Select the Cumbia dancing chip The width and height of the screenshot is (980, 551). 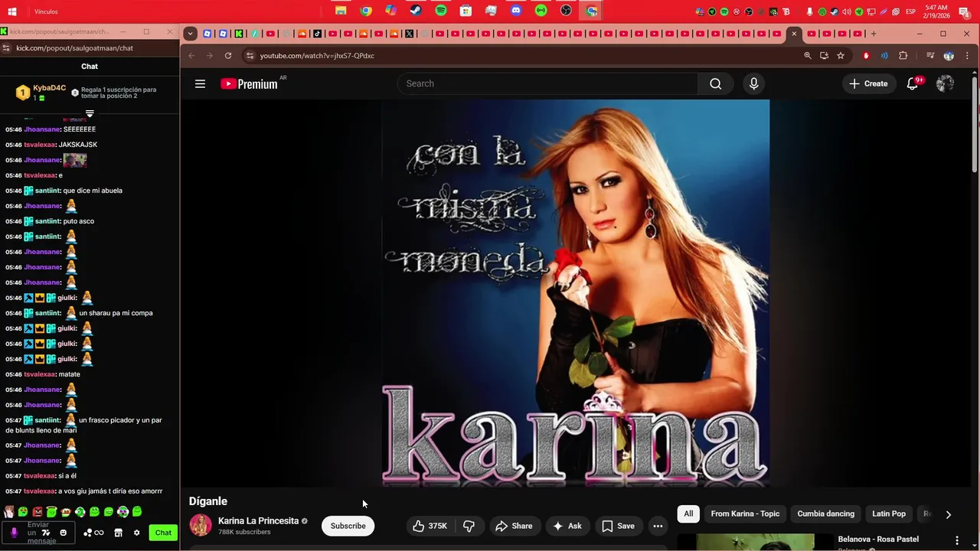(x=825, y=514)
